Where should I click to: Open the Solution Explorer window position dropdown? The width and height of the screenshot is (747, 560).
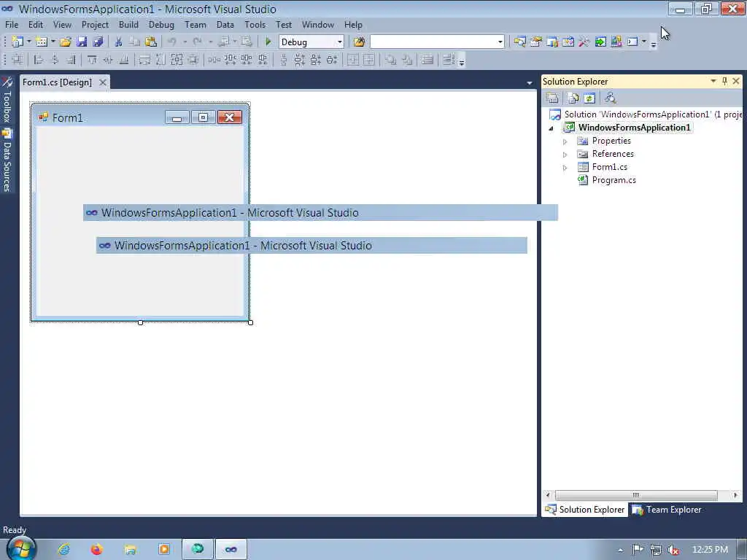[713, 81]
